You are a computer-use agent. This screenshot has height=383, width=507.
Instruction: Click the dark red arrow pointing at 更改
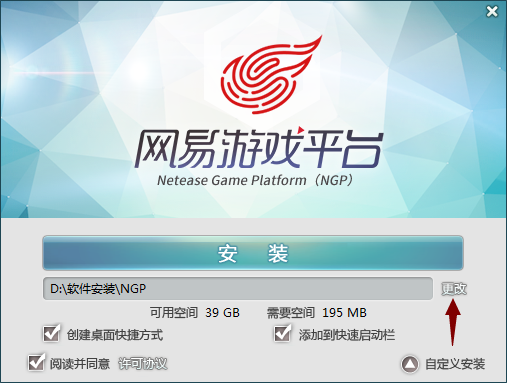[x=453, y=322]
